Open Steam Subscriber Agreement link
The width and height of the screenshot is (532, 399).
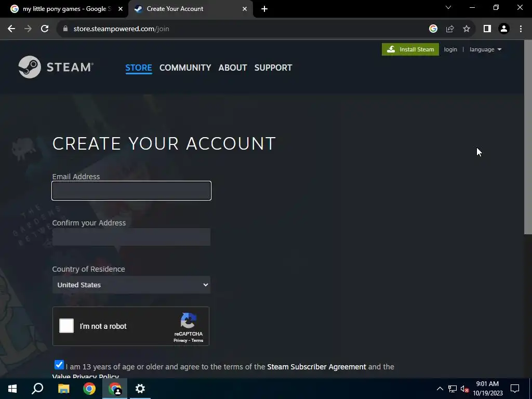[316, 367]
